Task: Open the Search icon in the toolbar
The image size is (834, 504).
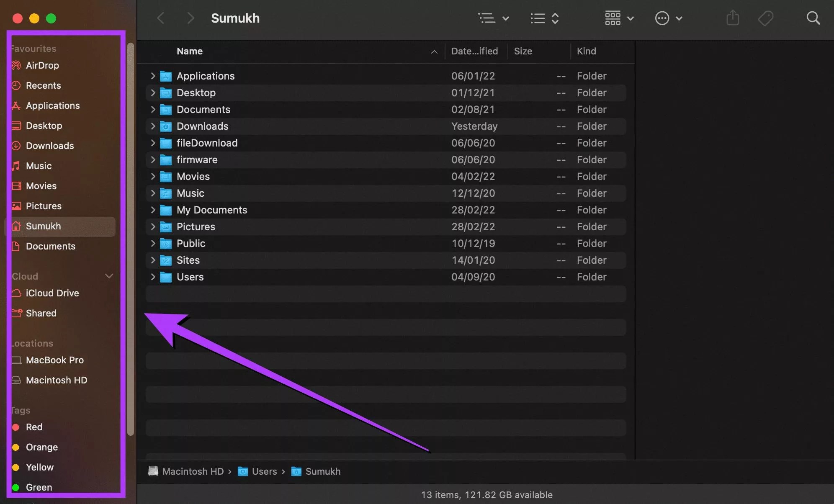Action: (813, 18)
